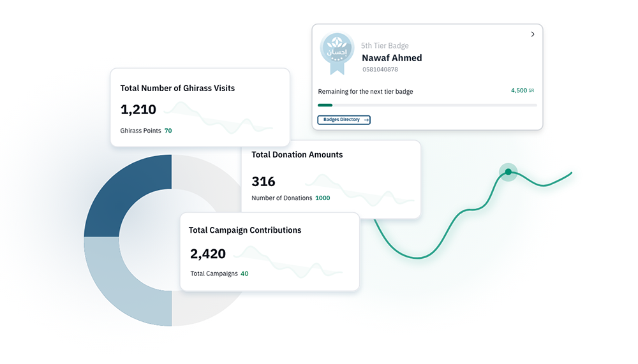Click the Ehsan tier badge medal icon

[337, 54]
